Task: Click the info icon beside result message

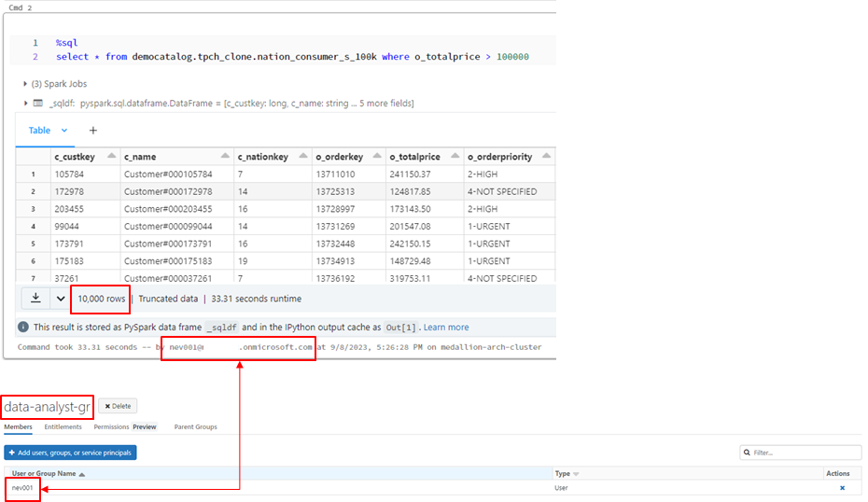Action: (x=23, y=328)
